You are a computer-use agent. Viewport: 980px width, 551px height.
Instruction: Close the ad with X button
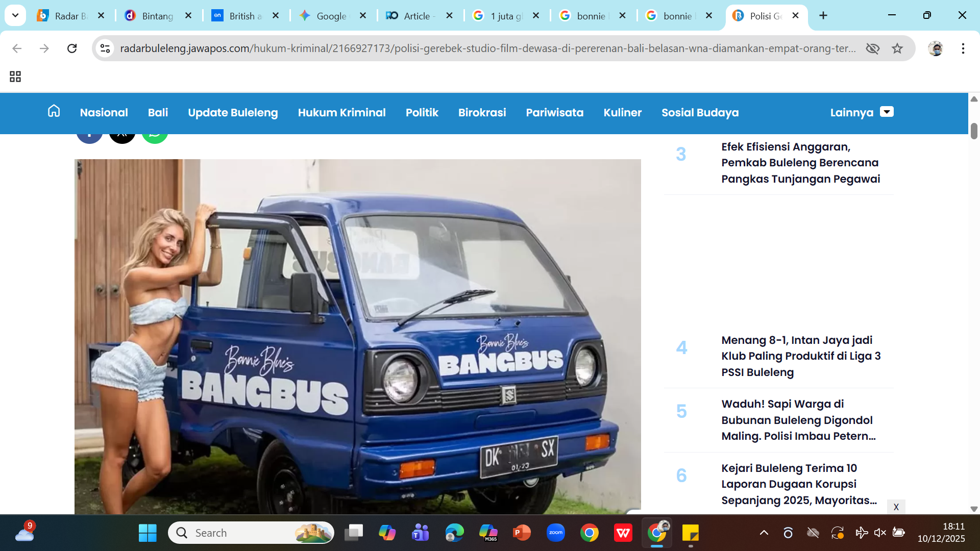click(896, 507)
